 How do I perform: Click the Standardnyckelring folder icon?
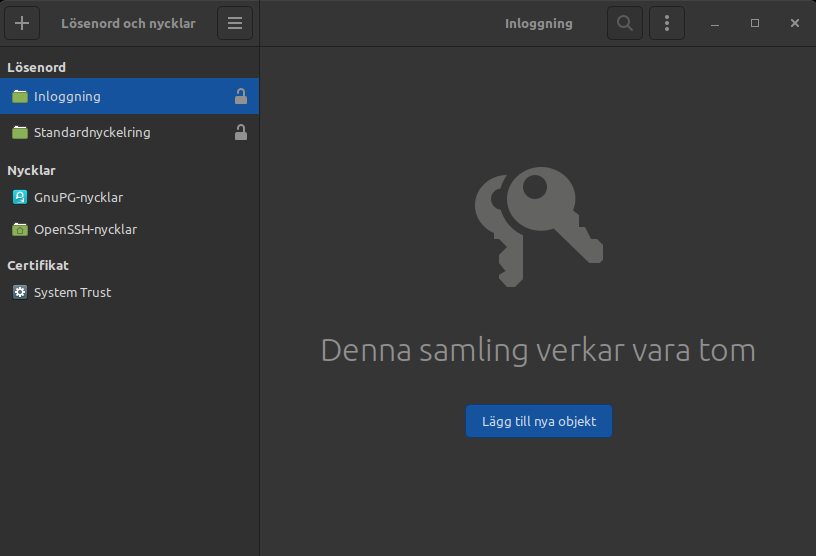(20, 132)
